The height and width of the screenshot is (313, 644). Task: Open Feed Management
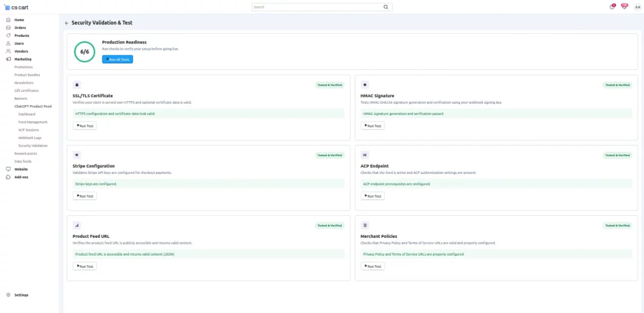(x=33, y=122)
